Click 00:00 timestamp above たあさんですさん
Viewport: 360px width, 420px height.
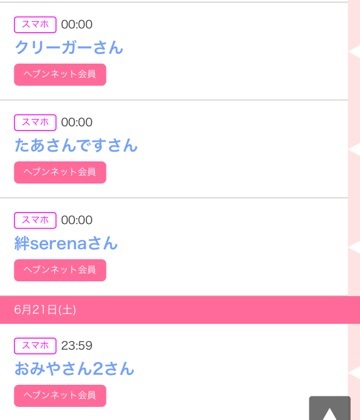coord(77,122)
